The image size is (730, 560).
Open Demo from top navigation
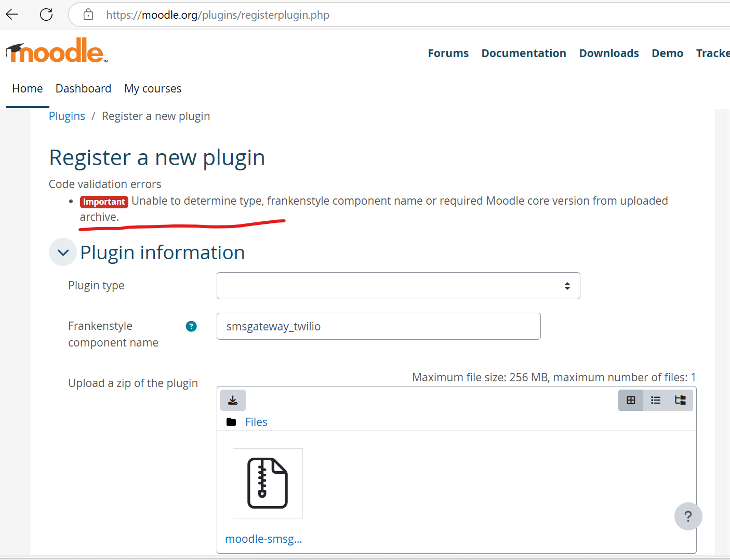[x=667, y=53]
